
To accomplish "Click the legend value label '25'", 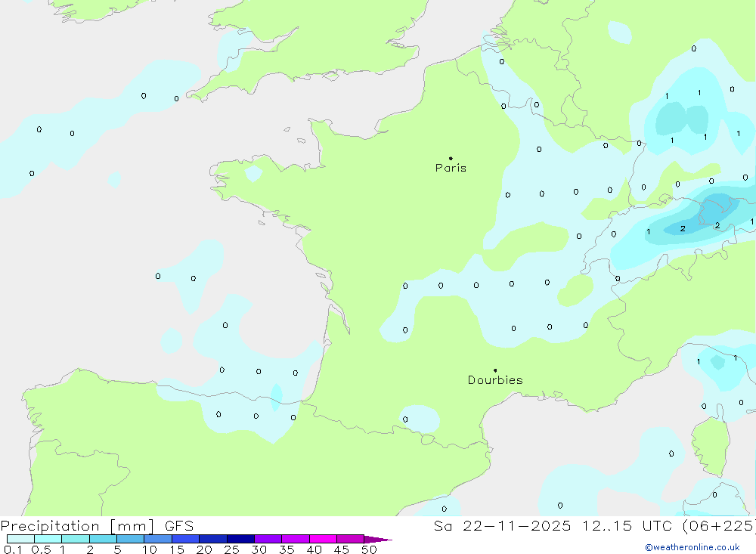I will pos(231,549).
